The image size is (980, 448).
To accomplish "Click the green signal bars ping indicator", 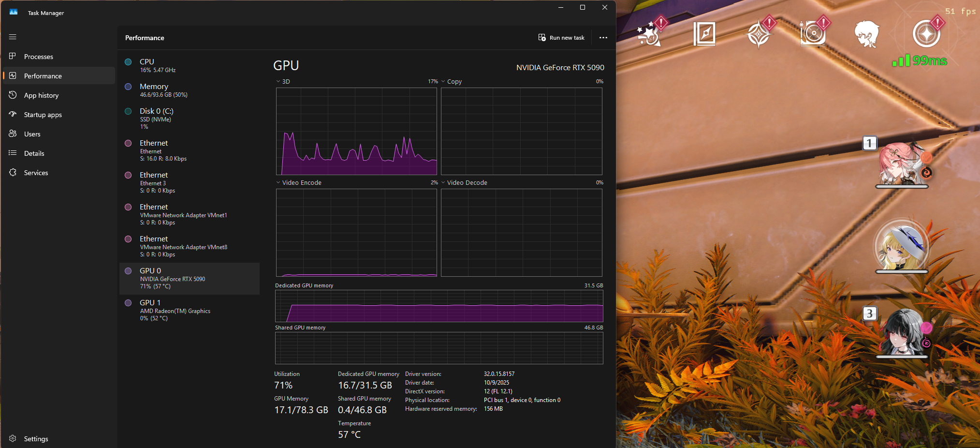I will click(901, 60).
